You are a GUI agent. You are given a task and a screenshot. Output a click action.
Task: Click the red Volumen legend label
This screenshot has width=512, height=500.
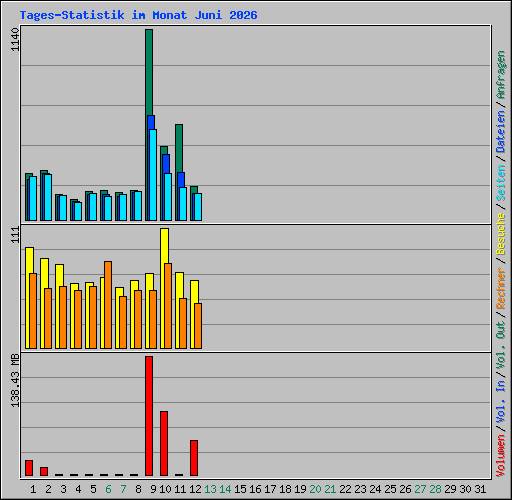[501, 456]
